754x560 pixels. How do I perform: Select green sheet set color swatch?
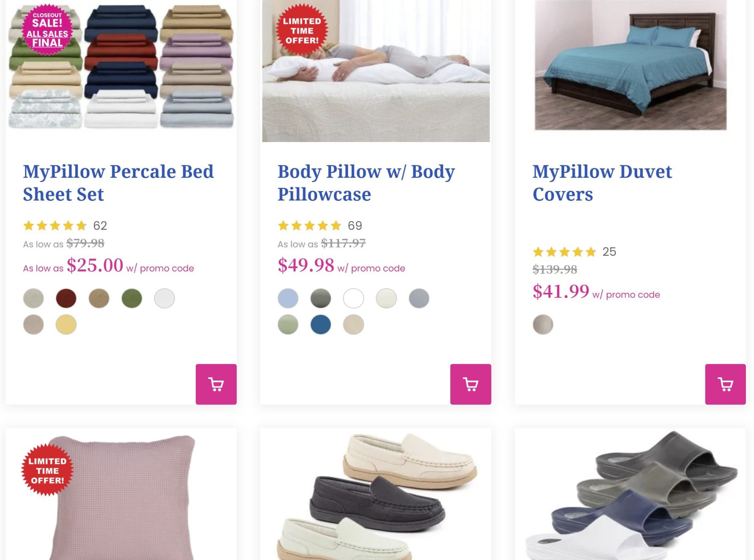tap(131, 298)
